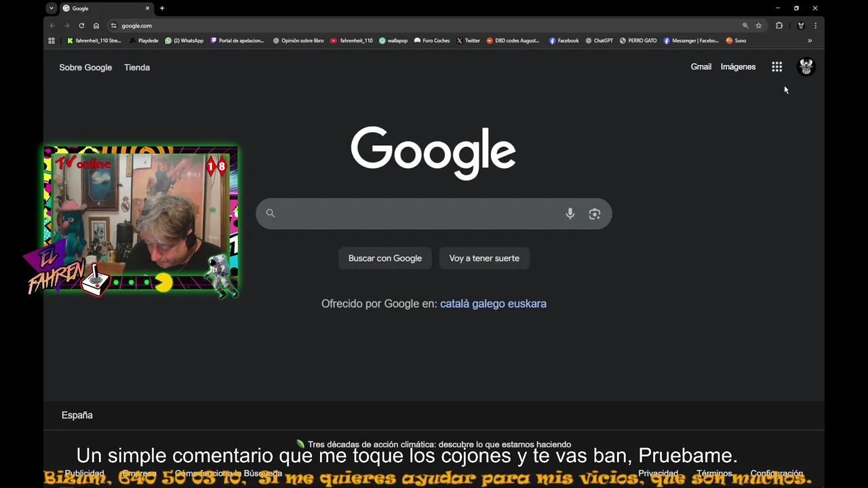Open the Twitter bookmark
The image size is (868, 488).
[x=468, y=41]
